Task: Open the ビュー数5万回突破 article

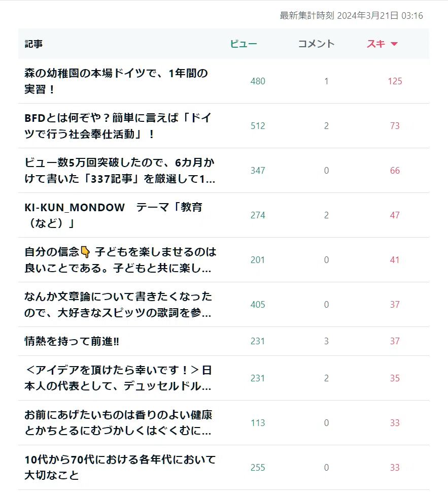Action: (120, 171)
